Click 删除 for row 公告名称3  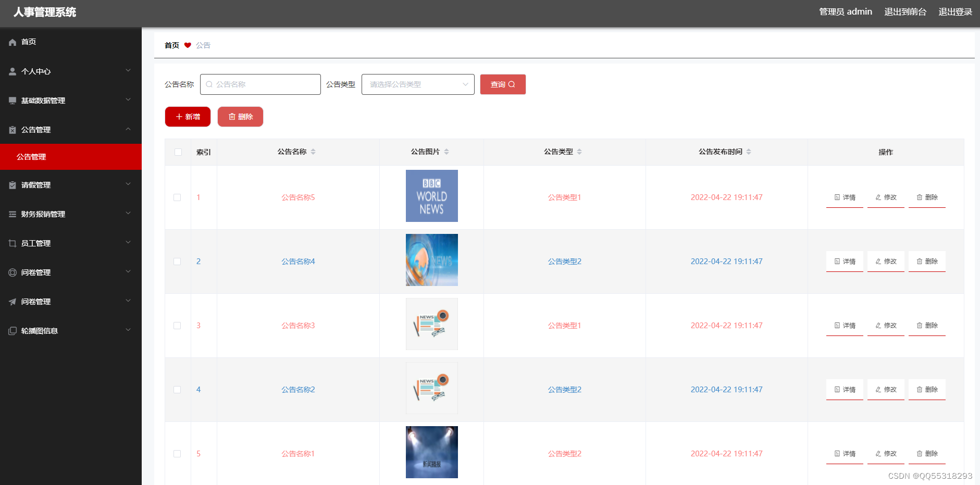pos(927,326)
